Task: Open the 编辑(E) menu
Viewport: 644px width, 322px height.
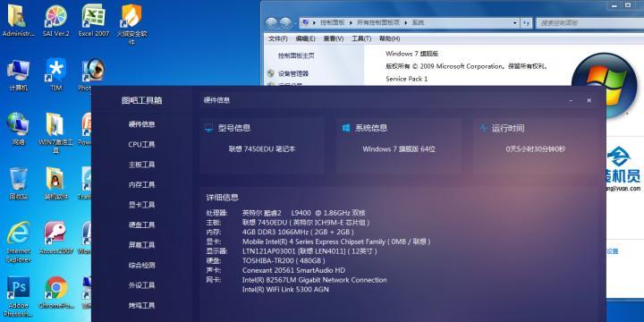Action: click(305, 38)
